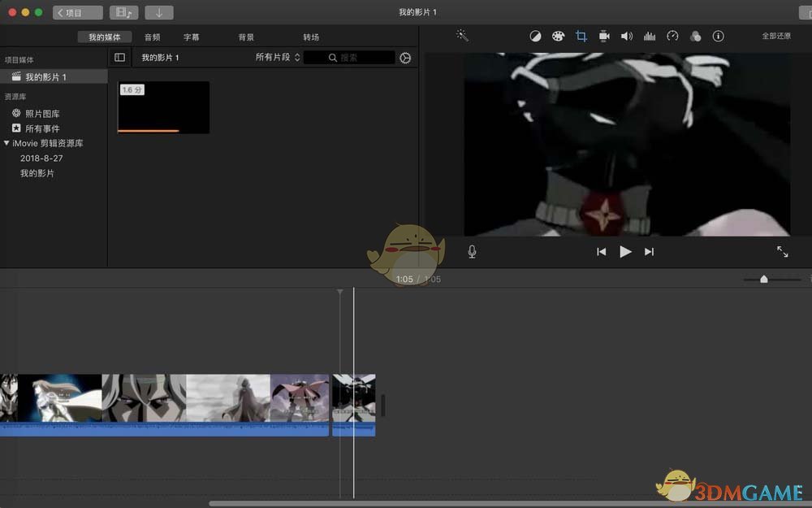812x508 pixels.
Task: Show the clip information panel
Action: coord(719,36)
